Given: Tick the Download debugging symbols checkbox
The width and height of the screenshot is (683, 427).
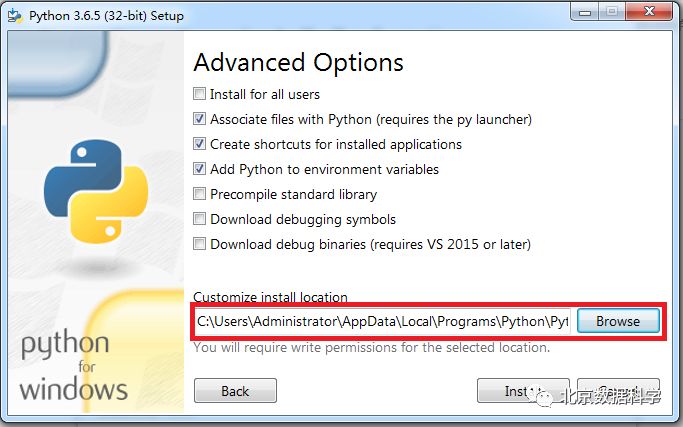Looking at the screenshot, I should [x=200, y=219].
